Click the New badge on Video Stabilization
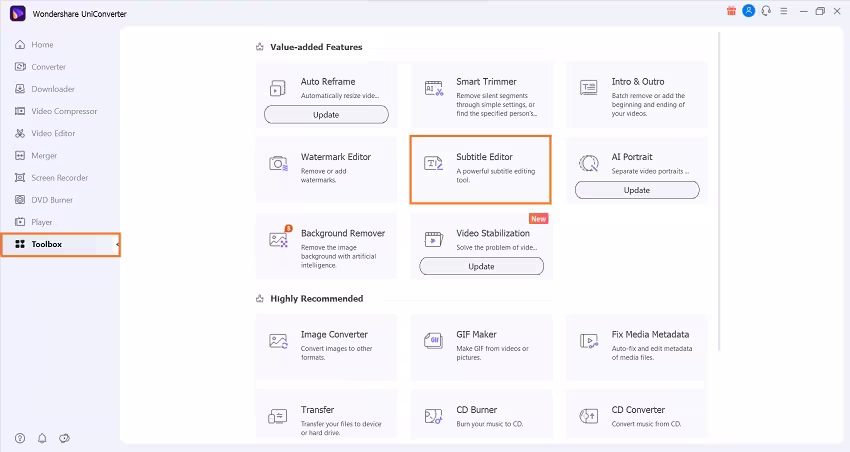Viewport: 850px width, 452px height. tap(538, 219)
